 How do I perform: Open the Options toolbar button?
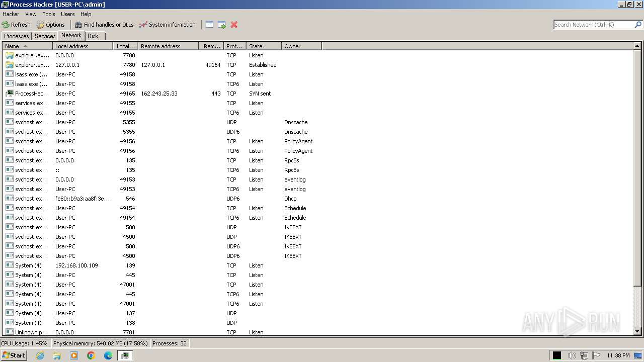(x=51, y=25)
